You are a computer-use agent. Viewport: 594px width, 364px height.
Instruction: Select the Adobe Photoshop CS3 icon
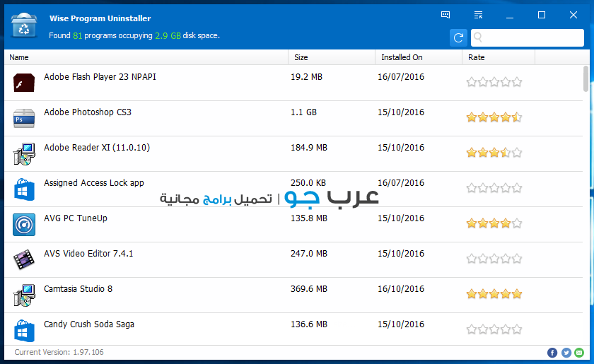coord(24,118)
